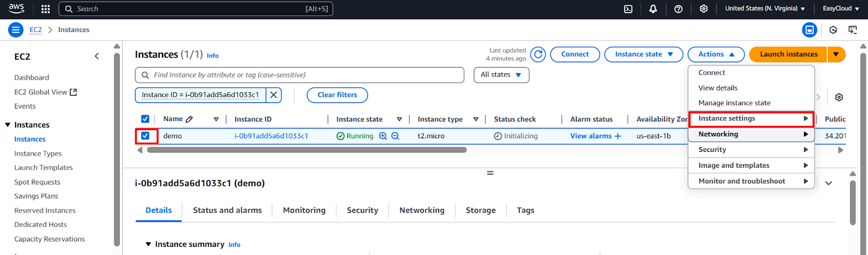Screen dimensions: 868x255
Task: Edit the Name column pencil icon
Action: click(x=189, y=119)
